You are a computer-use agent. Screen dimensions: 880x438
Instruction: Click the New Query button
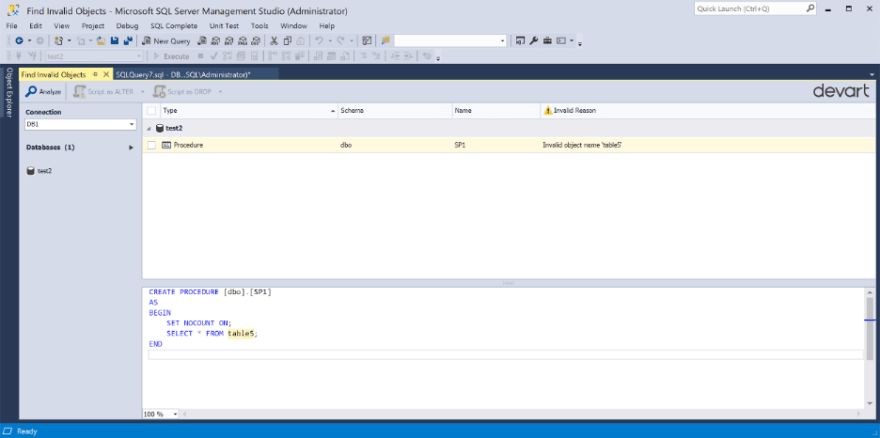pos(166,41)
